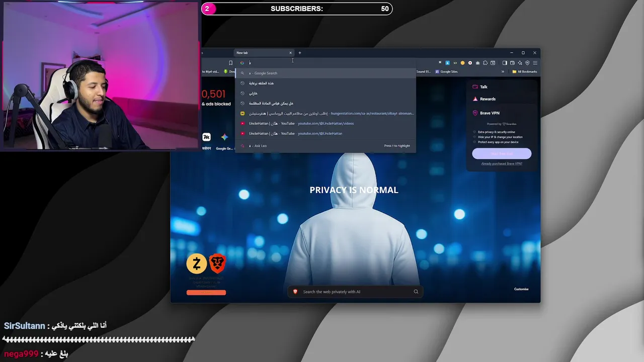Click the camera extension icon in toolbar
This screenshot has height=362, width=644.
click(478, 63)
